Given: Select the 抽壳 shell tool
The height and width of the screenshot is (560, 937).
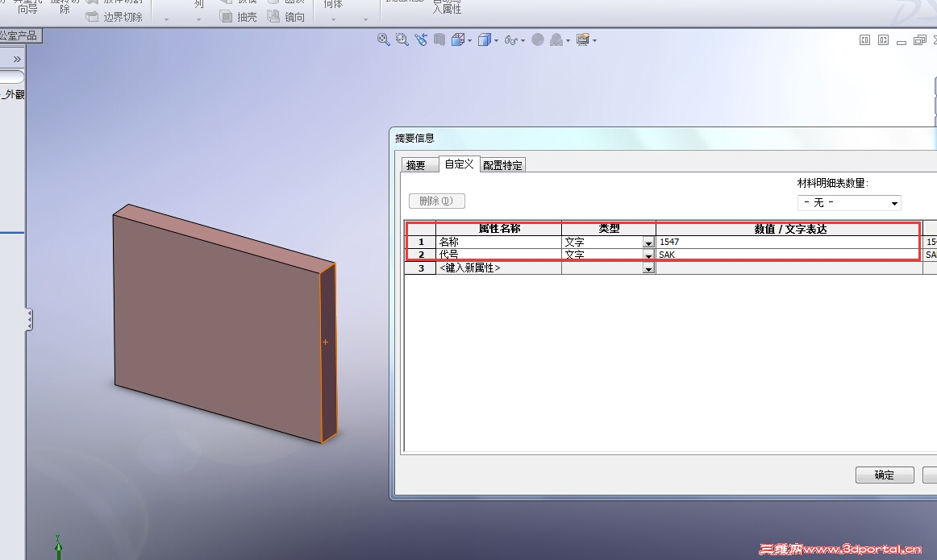Looking at the screenshot, I should [239, 17].
